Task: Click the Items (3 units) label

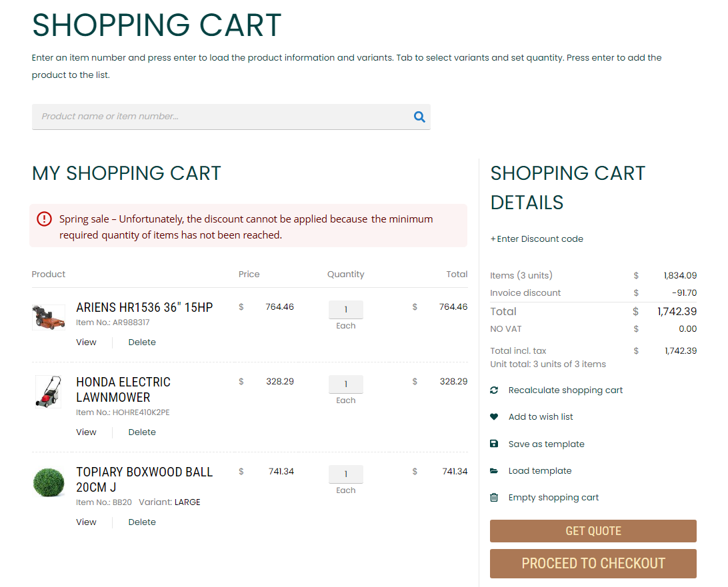Action: (x=521, y=276)
